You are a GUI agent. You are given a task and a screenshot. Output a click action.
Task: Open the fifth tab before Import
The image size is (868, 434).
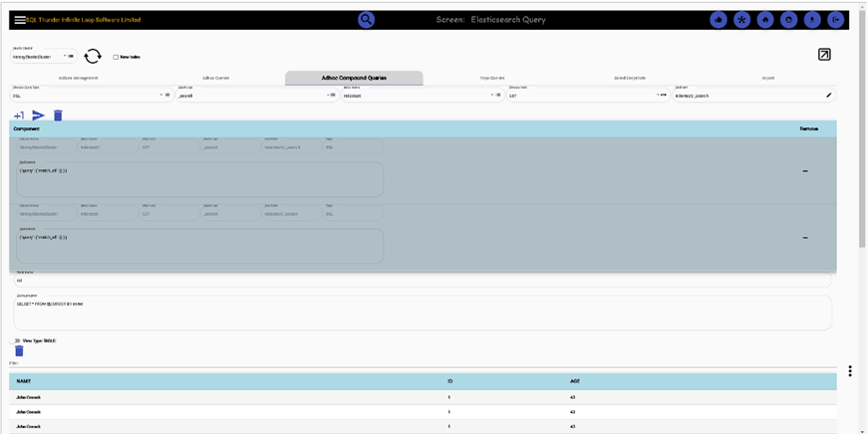coord(630,78)
